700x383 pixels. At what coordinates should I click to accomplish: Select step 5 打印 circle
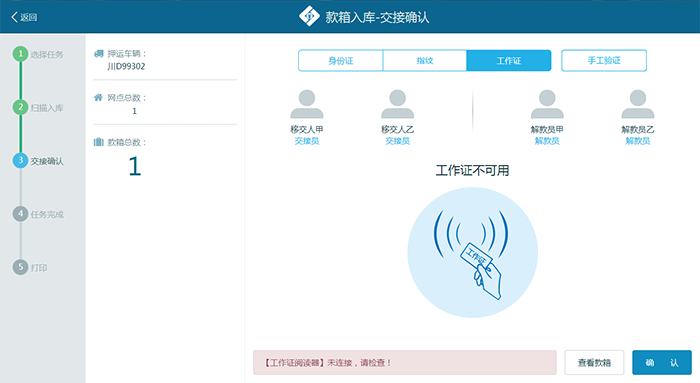tap(20, 267)
